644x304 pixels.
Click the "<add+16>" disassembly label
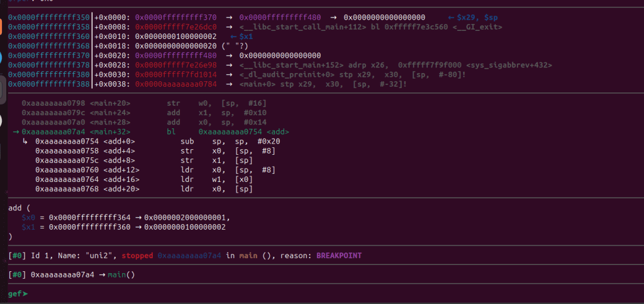121,179
